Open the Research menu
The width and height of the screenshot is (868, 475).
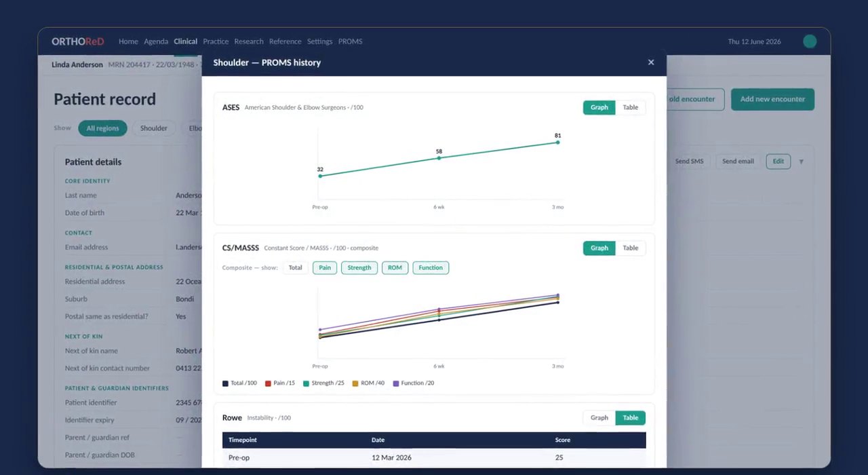[249, 41]
